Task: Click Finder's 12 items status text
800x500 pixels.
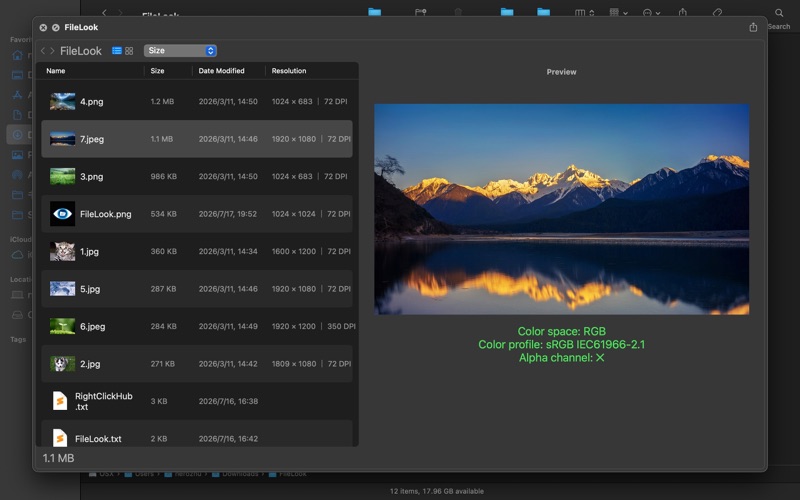Action: (437, 491)
